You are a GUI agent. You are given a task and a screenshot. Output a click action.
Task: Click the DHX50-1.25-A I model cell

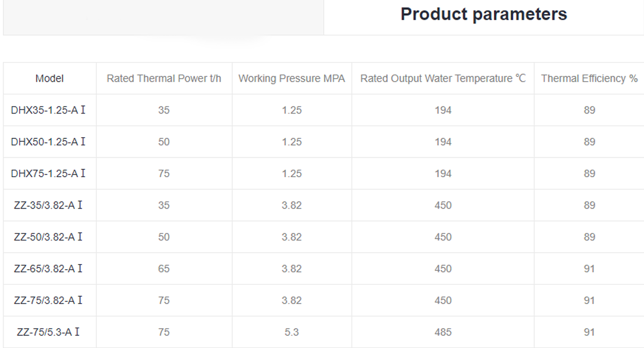(x=48, y=142)
